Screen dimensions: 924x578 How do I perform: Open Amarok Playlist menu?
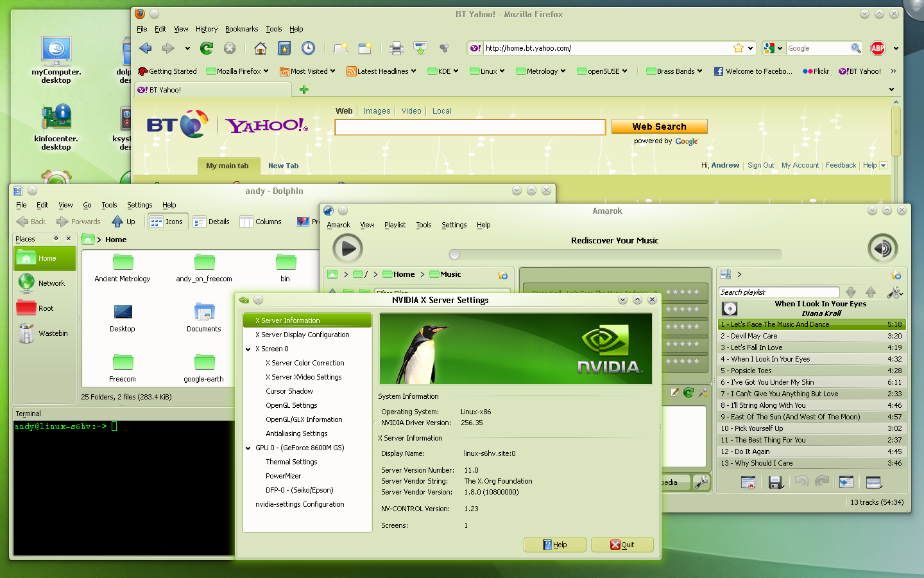395,225
